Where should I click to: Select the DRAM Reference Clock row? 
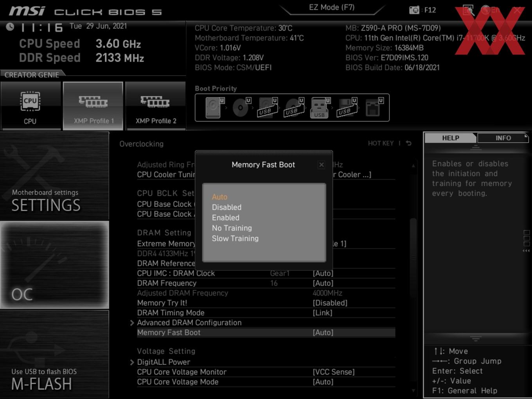pos(266,263)
